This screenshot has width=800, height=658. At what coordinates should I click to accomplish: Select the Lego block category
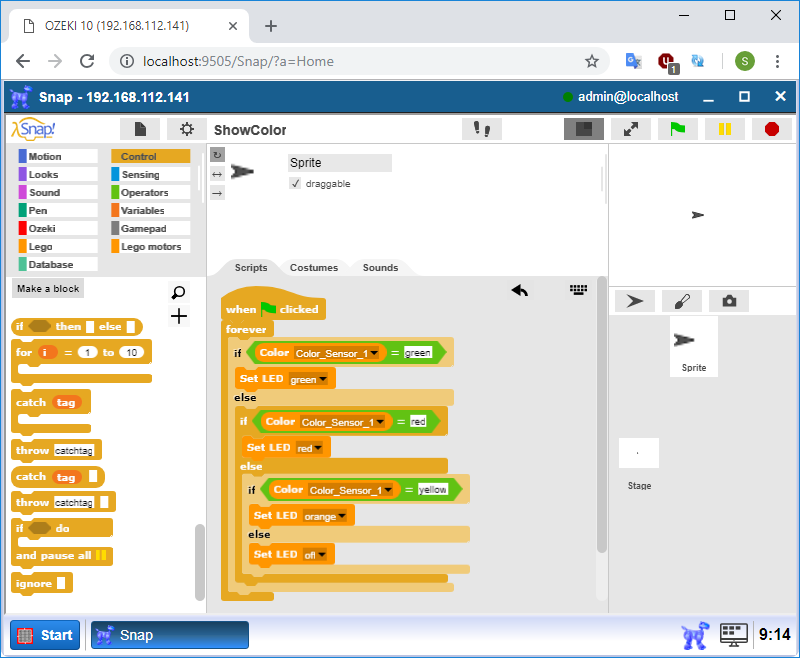click(58, 246)
